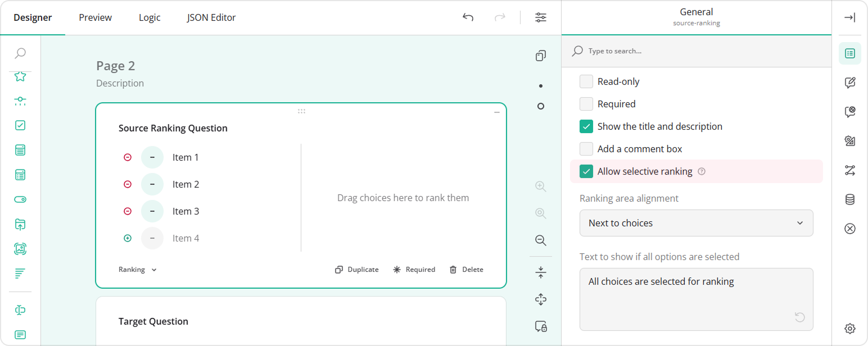Open the Logic tab
Screen dimensions: 868x346
[x=150, y=17]
